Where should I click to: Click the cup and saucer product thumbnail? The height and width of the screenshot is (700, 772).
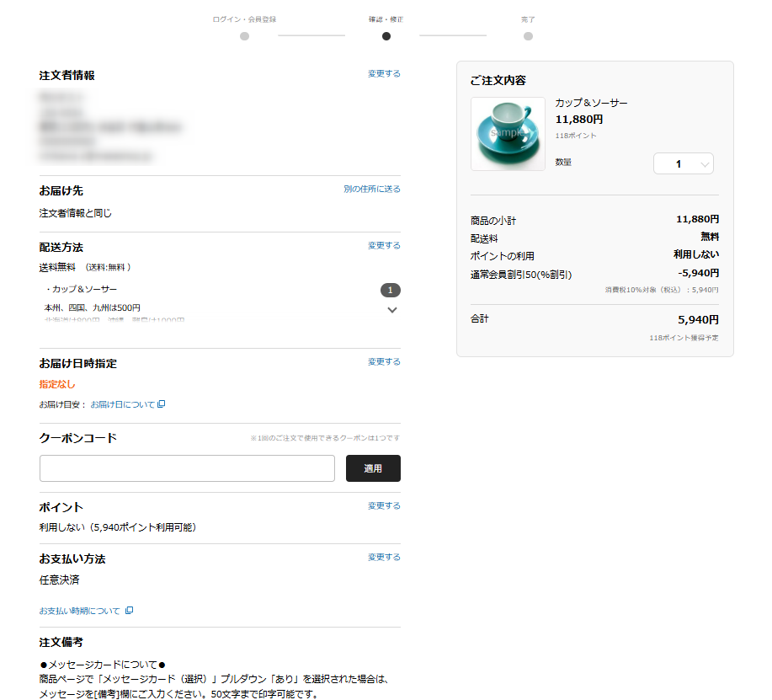508,134
